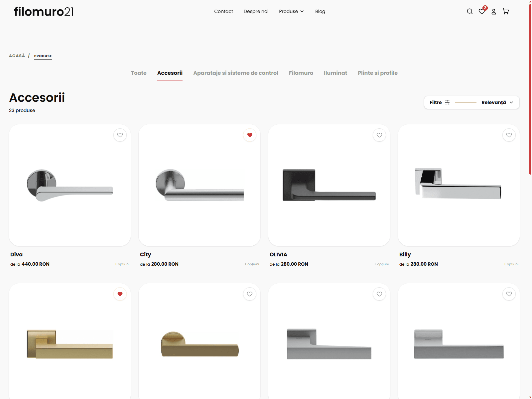Open the wishlist heart icon in header
Image resolution: width=532 pixels, height=399 pixels.
point(482,11)
